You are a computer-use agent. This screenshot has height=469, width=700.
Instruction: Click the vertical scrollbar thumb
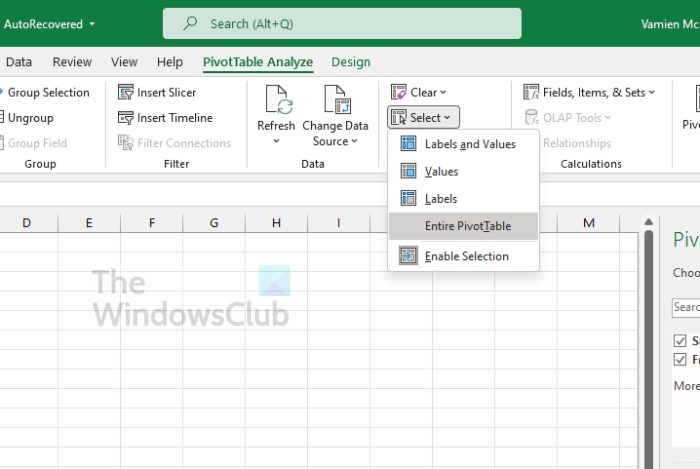coord(649,348)
